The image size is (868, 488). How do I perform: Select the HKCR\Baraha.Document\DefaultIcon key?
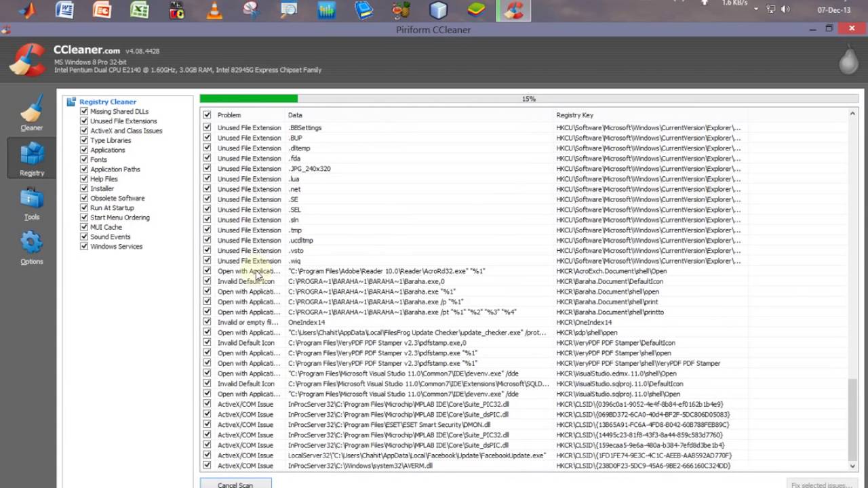click(x=610, y=281)
